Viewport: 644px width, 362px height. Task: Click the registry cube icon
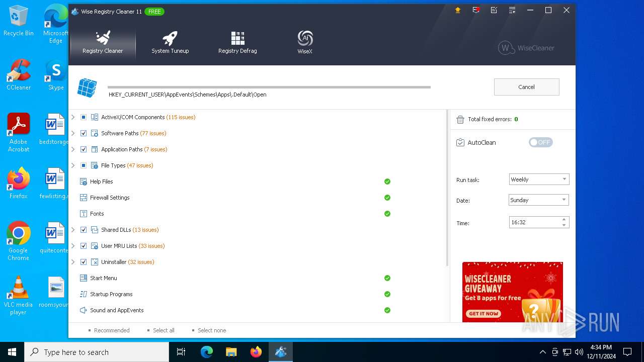pyautogui.click(x=87, y=87)
